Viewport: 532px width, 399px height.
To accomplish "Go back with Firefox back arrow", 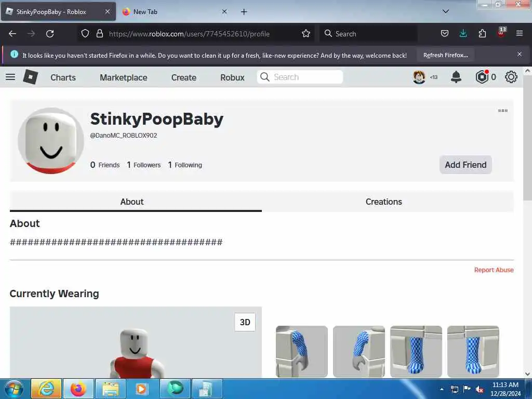I will point(12,34).
